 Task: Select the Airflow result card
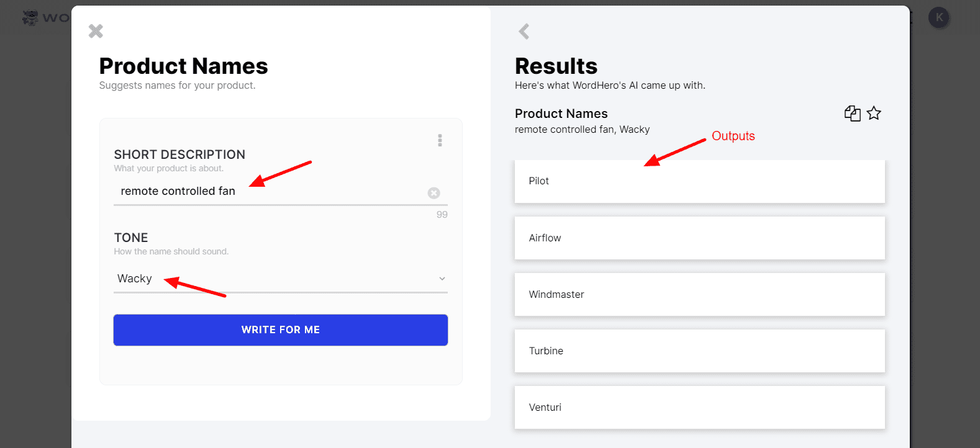tap(699, 238)
